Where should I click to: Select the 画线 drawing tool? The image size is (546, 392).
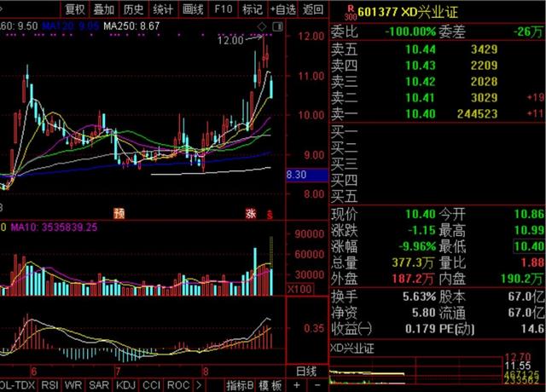click(193, 9)
